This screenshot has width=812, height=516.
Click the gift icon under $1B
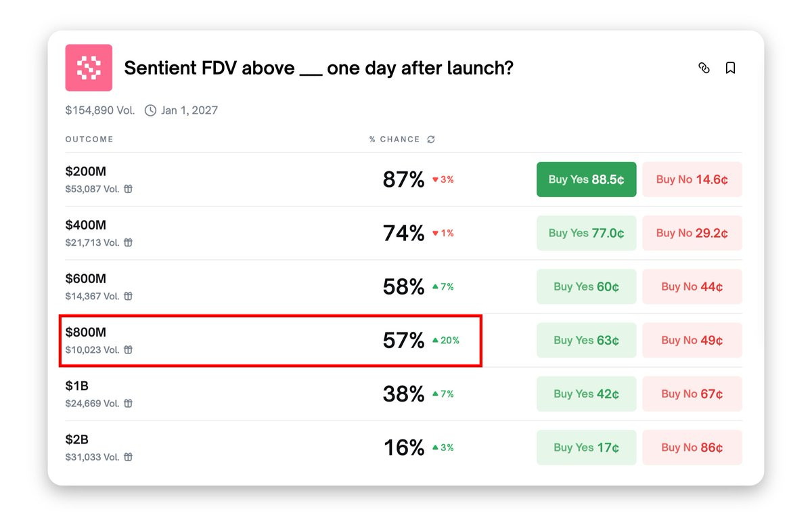point(128,404)
